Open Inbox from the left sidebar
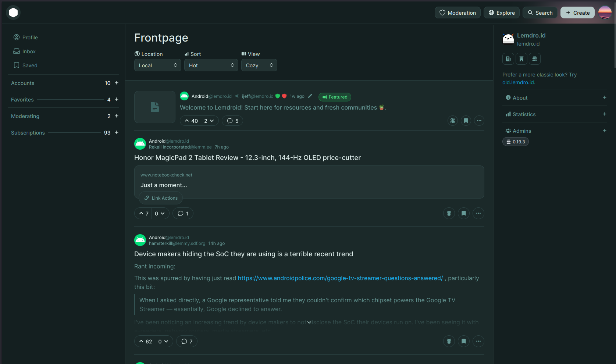The width and height of the screenshot is (616, 364). [x=29, y=51]
